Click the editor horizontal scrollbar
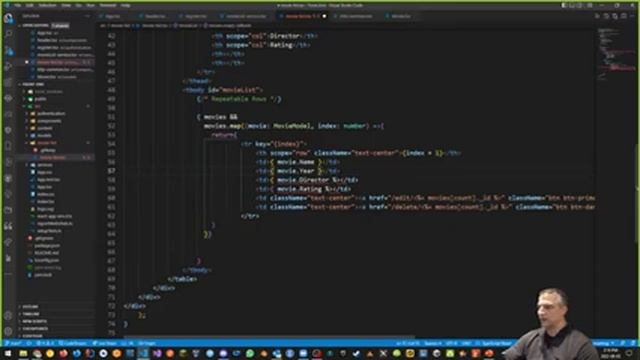 pos(269,338)
